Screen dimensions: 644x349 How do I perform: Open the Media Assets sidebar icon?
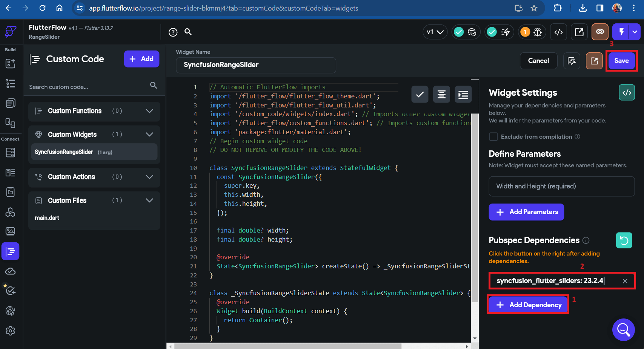pos(11,231)
